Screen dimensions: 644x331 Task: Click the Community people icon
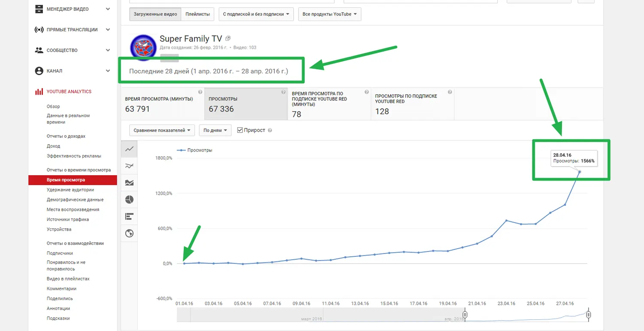pos(39,50)
